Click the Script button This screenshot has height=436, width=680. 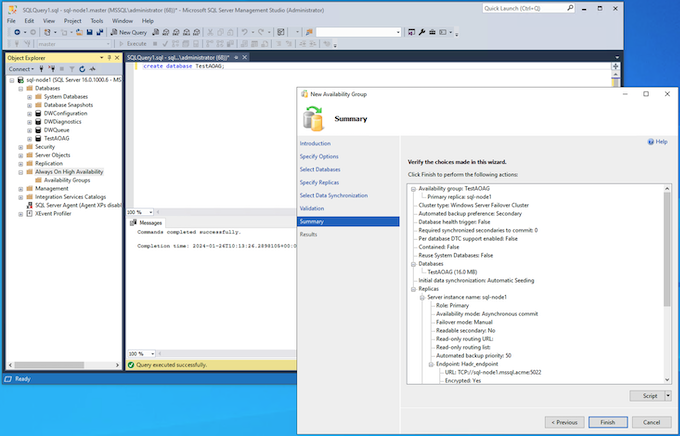pyautogui.click(x=647, y=396)
